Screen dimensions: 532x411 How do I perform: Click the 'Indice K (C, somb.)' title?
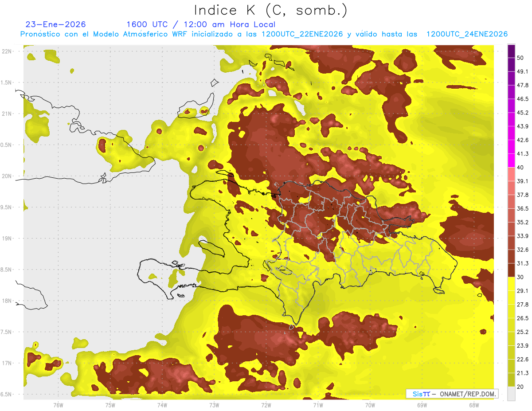(270, 10)
